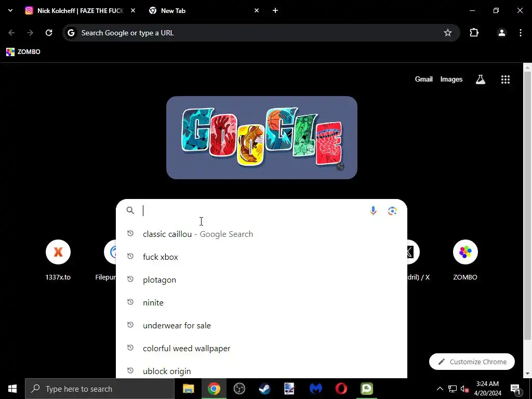Open the Extensions puzzle icon
Screen dimensions: 532x399
[x=474, y=33]
